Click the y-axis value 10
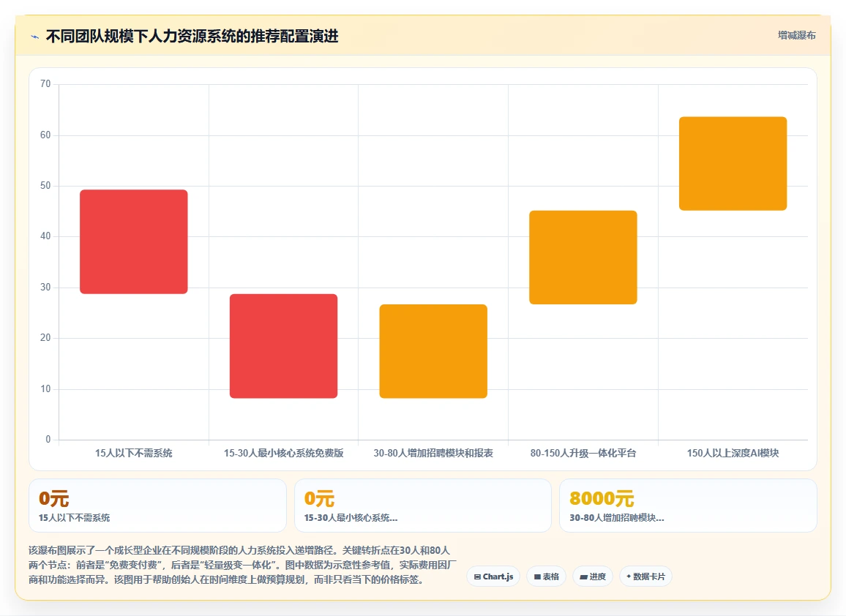This screenshot has width=846, height=616. (x=45, y=389)
